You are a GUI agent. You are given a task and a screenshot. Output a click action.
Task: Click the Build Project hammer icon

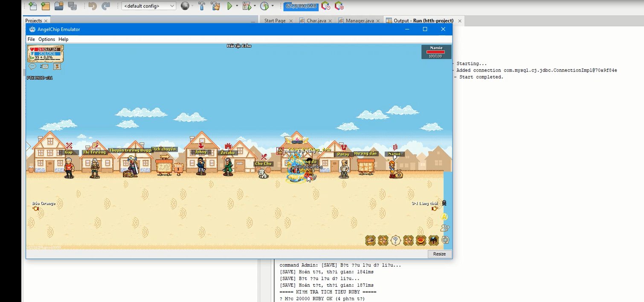(202, 6)
